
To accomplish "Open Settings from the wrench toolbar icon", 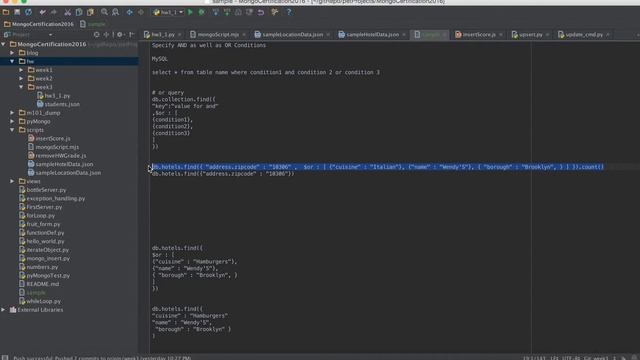I will 275,12.
